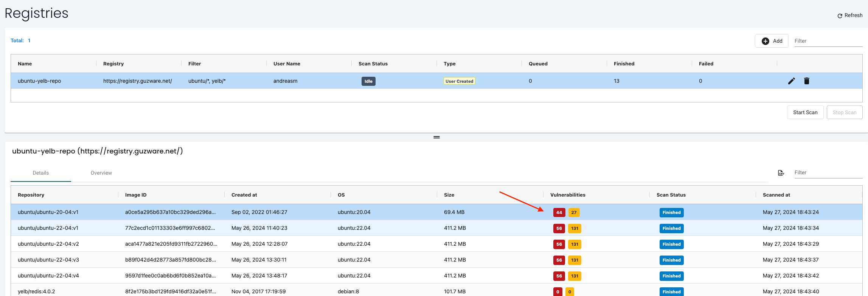Click Start Scan button

[805, 112]
